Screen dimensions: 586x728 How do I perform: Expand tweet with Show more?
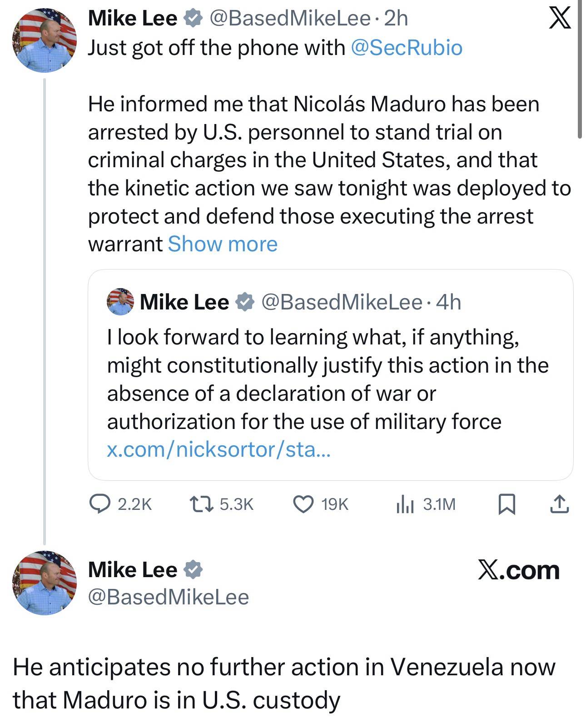click(223, 244)
